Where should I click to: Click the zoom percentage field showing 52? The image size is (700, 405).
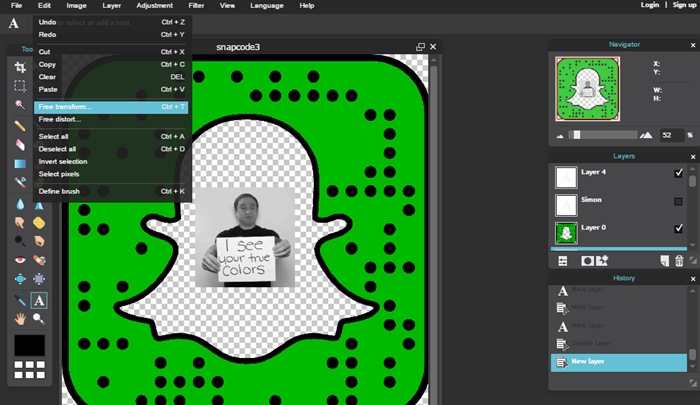(x=671, y=135)
